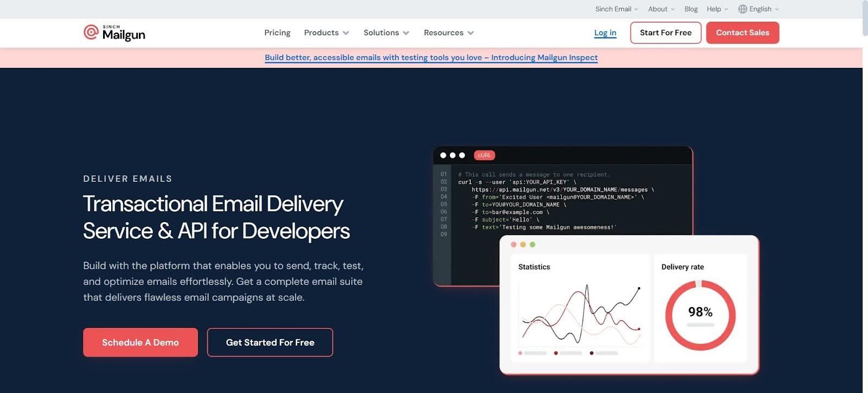
Task: Click the Log in link
Action: (605, 33)
